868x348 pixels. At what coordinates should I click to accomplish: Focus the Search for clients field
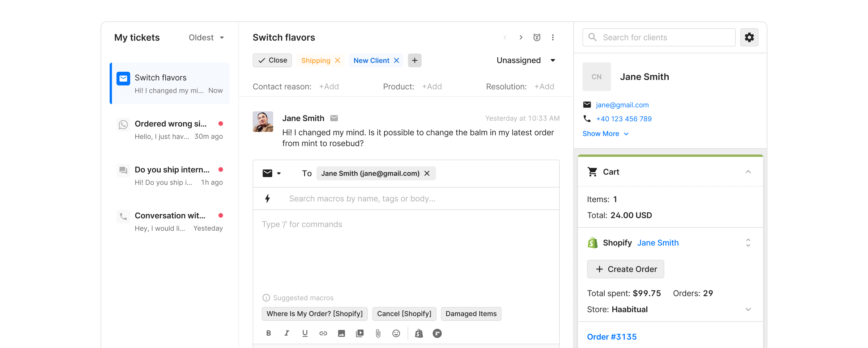[659, 37]
